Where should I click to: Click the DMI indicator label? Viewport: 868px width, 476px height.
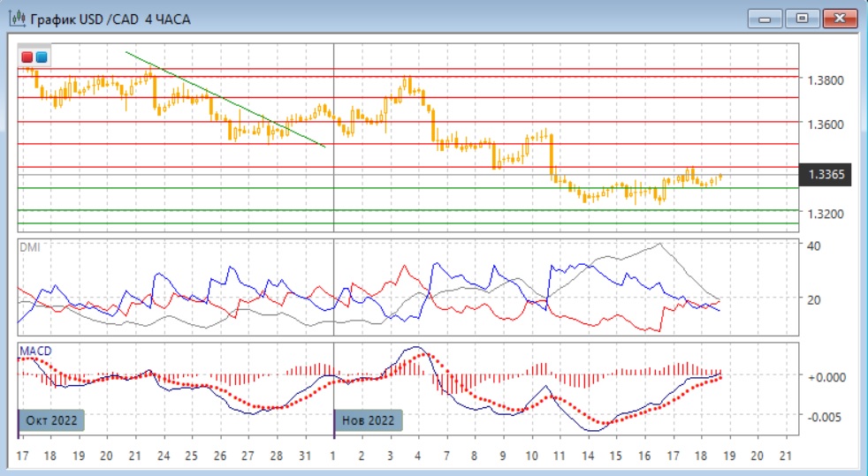point(30,247)
